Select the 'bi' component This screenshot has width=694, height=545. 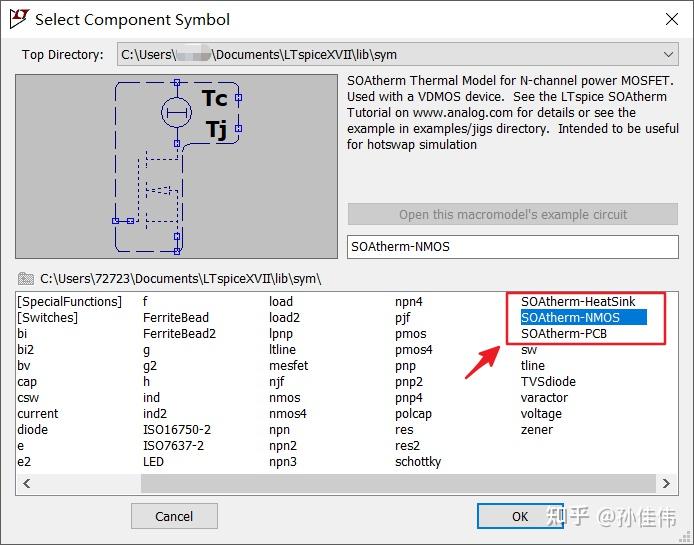(x=22, y=333)
